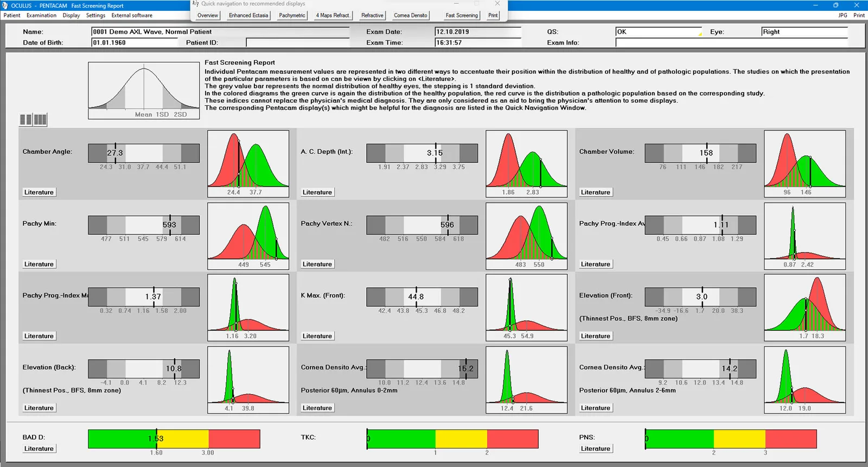Image resolution: width=868 pixels, height=467 pixels.
Task: Open the Refractive display
Action: pyautogui.click(x=372, y=15)
